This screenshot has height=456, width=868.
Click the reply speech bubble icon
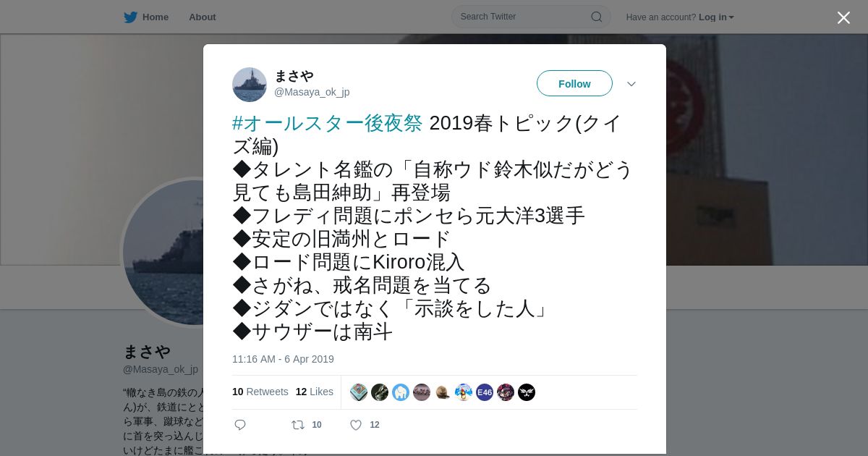pos(240,425)
